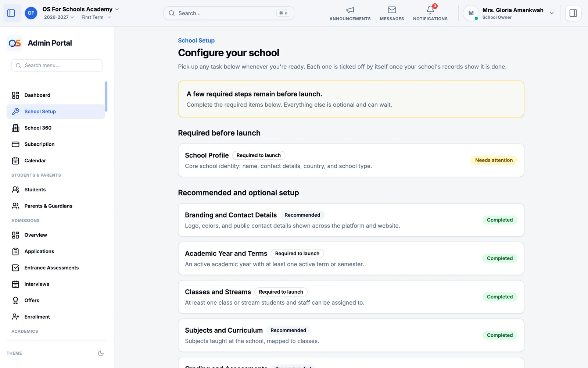Click the Subscription card icon
This screenshot has height=368, width=588.
click(15, 144)
